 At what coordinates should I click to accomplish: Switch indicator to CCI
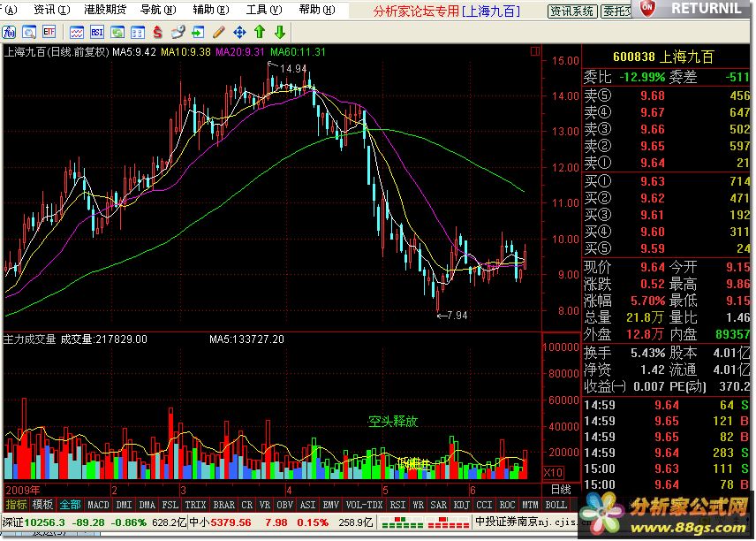484,505
